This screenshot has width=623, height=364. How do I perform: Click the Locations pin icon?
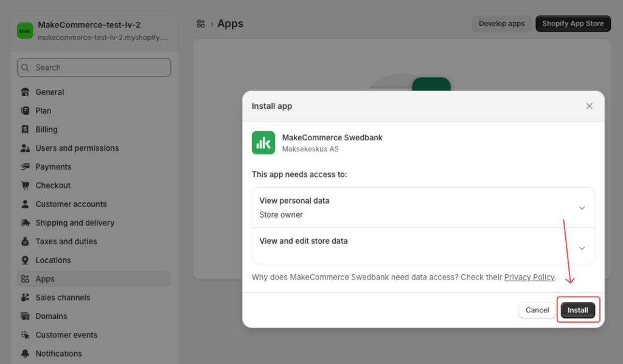click(25, 260)
